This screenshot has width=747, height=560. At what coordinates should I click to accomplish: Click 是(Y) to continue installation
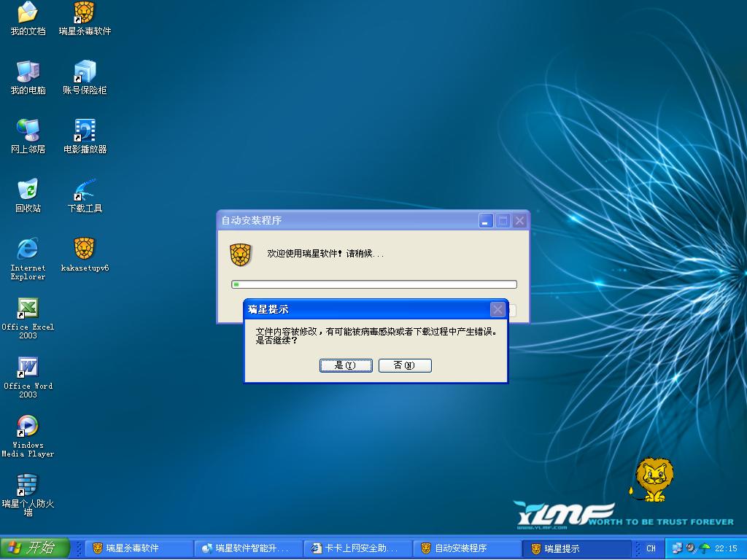346,365
